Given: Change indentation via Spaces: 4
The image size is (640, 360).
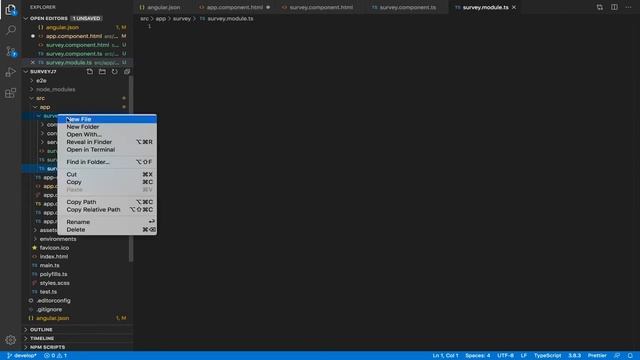Looking at the screenshot, I should [x=478, y=356].
